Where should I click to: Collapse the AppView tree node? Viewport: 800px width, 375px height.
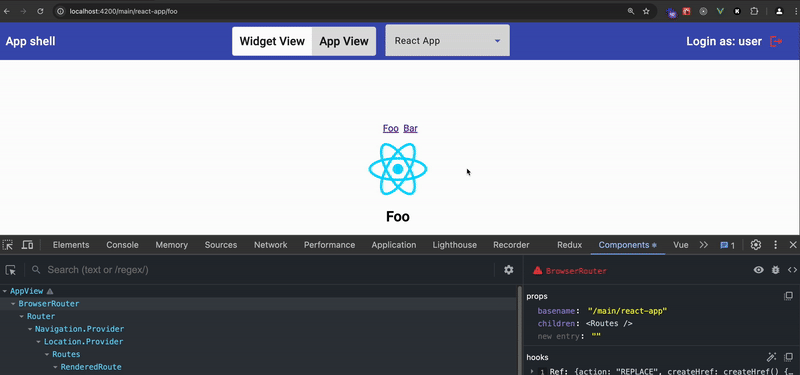coord(5,291)
